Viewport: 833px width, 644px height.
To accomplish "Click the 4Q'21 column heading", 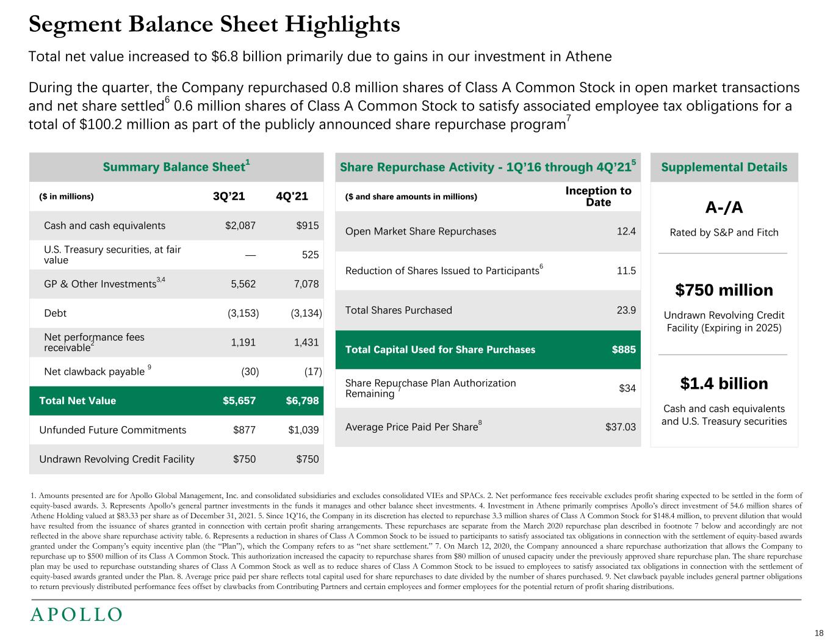I will pos(292,197).
